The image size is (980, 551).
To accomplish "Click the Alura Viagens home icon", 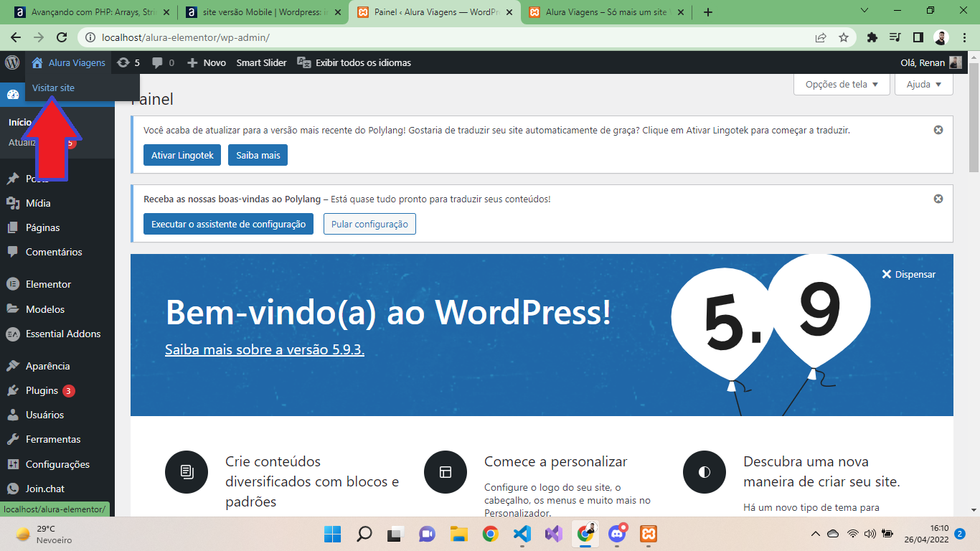I will point(37,62).
